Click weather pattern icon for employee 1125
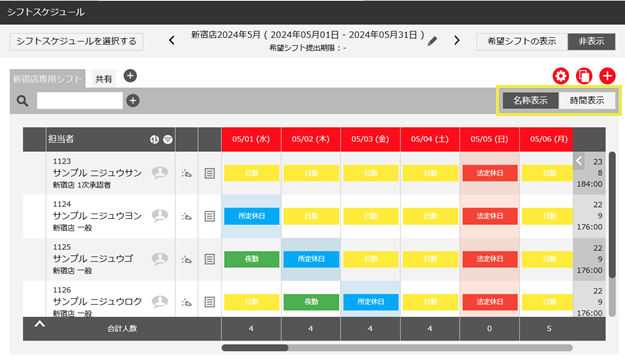 pos(187,260)
